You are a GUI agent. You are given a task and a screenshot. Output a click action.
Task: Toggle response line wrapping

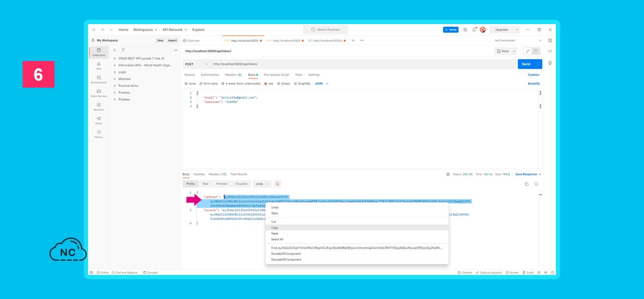click(277, 184)
